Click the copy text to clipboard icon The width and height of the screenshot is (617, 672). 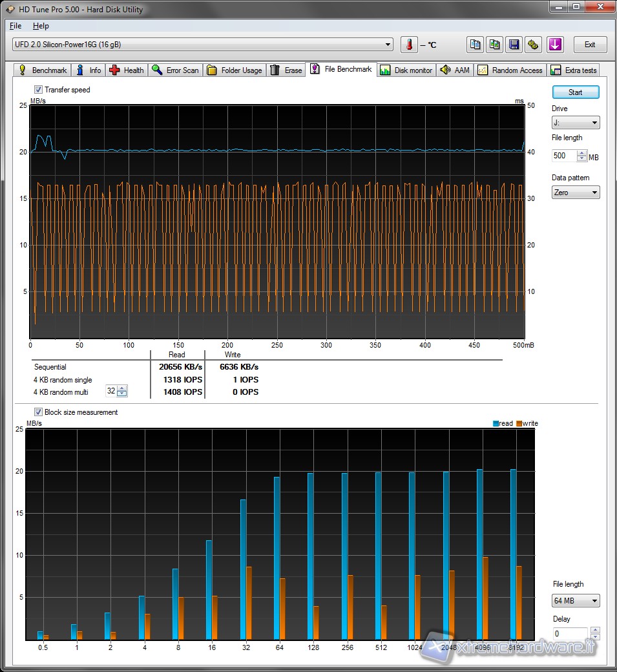click(x=476, y=45)
